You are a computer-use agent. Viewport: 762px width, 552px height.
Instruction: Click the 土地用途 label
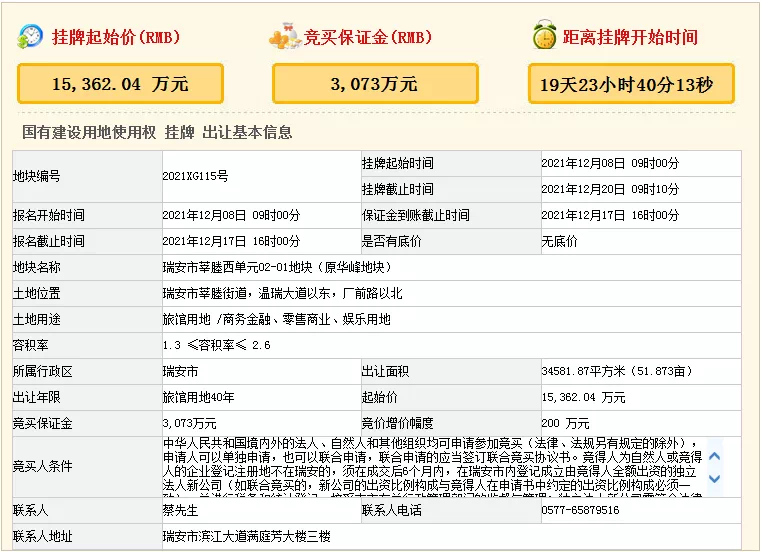(x=36, y=319)
